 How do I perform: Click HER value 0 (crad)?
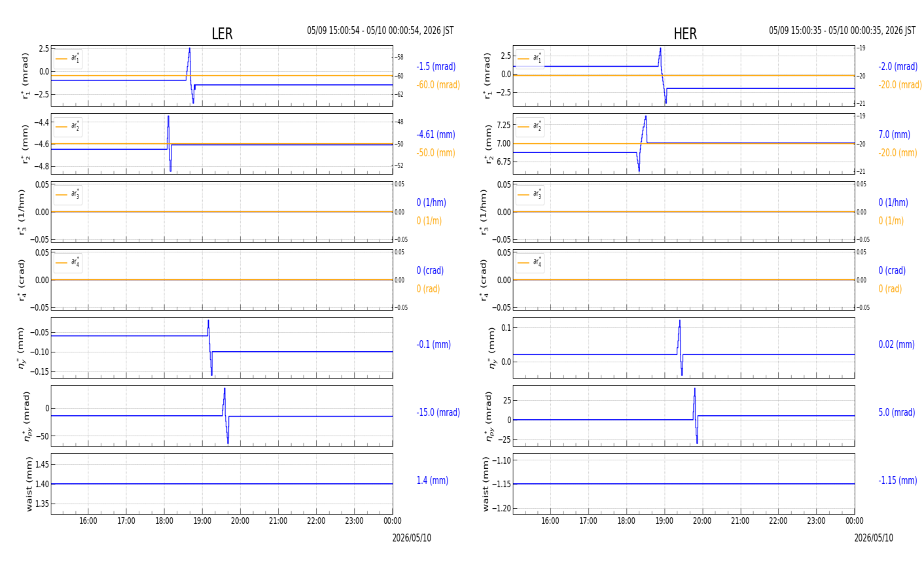[x=892, y=271]
